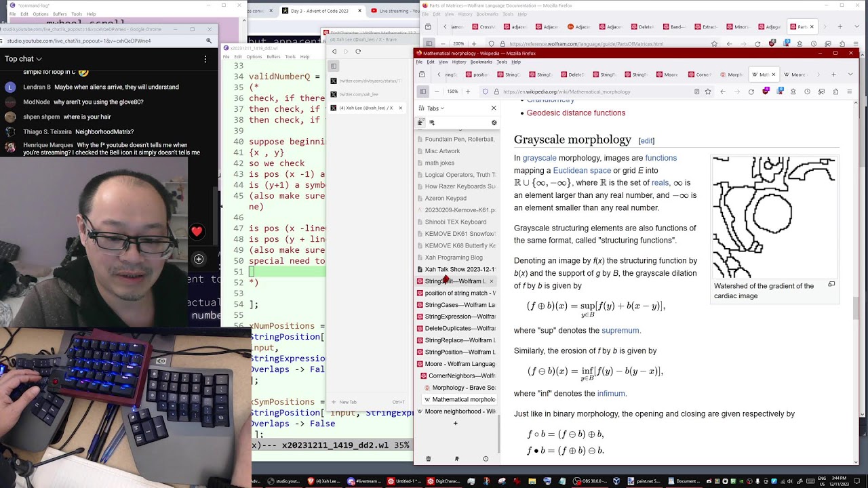Image resolution: width=868 pixels, height=488 pixels.
Task: Expand the Top chat dropdown
Action: 24,59
